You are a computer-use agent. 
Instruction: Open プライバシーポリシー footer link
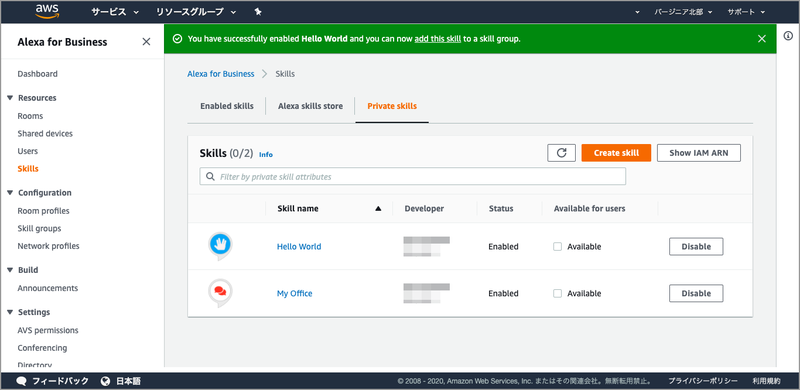click(703, 381)
